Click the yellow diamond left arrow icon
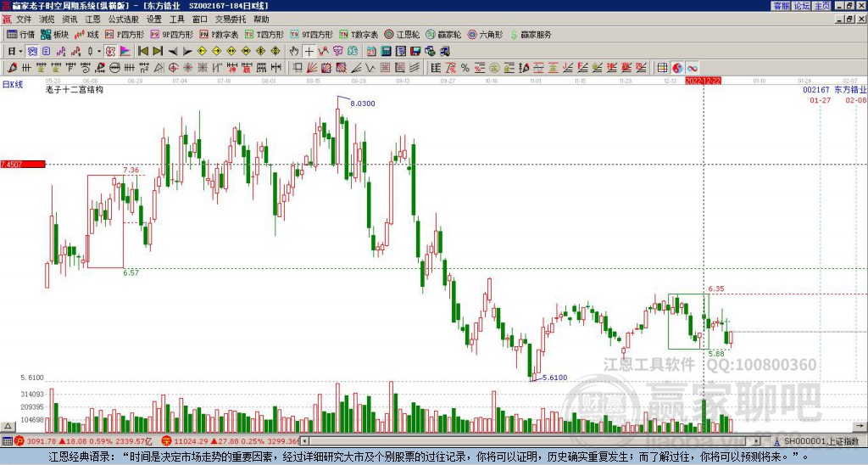The image size is (868, 465). 202,52
